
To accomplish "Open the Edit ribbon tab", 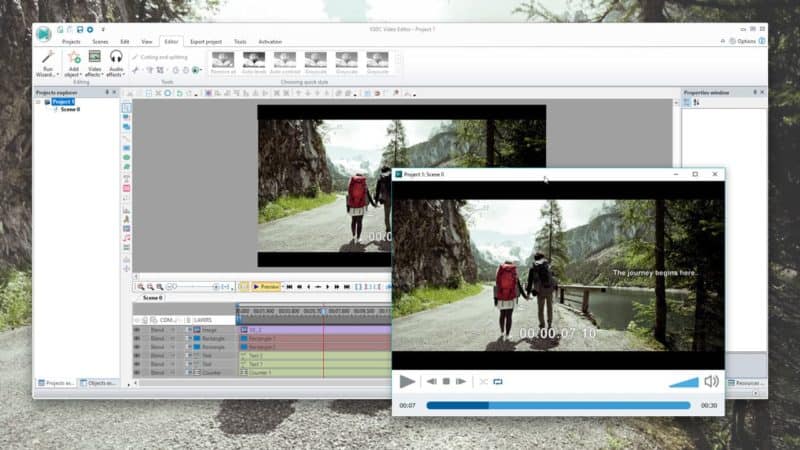I will pyautogui.click(x=124, y=41).
